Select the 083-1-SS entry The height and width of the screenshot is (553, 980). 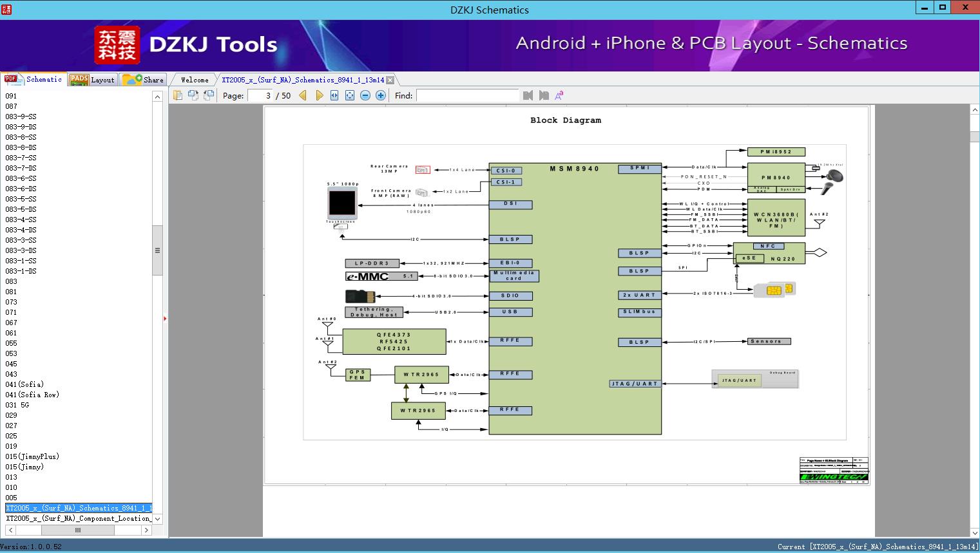(x=21, y=261)
